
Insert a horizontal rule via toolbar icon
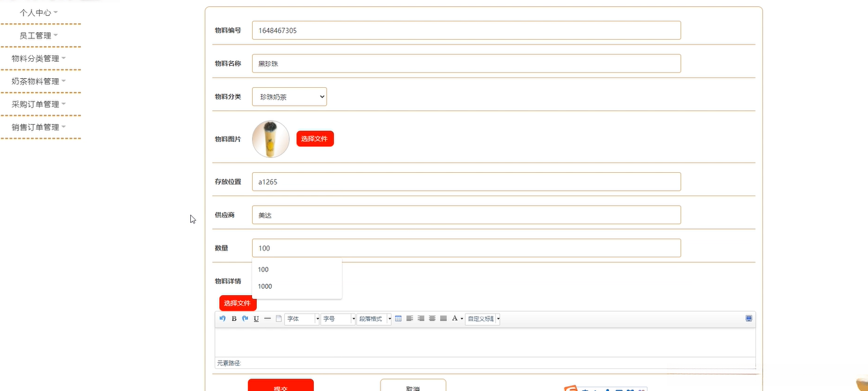point(267,318)
